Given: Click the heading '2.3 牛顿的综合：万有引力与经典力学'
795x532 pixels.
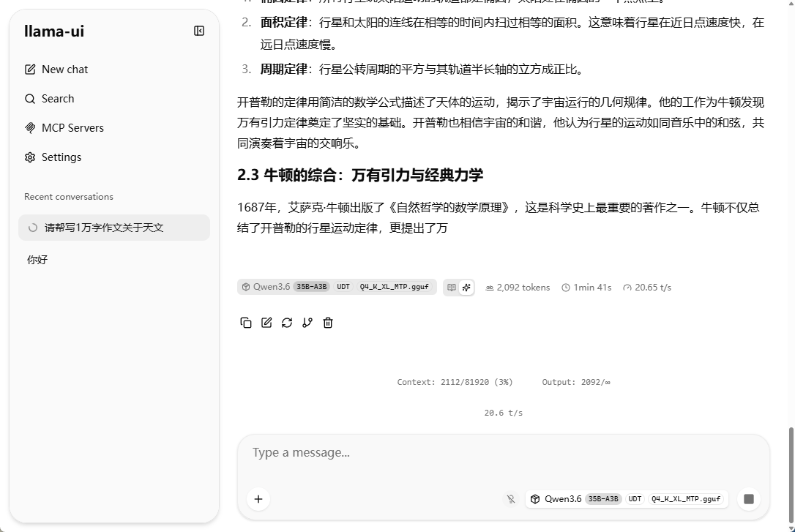Looking at the screenshot, I should (360, 175).
